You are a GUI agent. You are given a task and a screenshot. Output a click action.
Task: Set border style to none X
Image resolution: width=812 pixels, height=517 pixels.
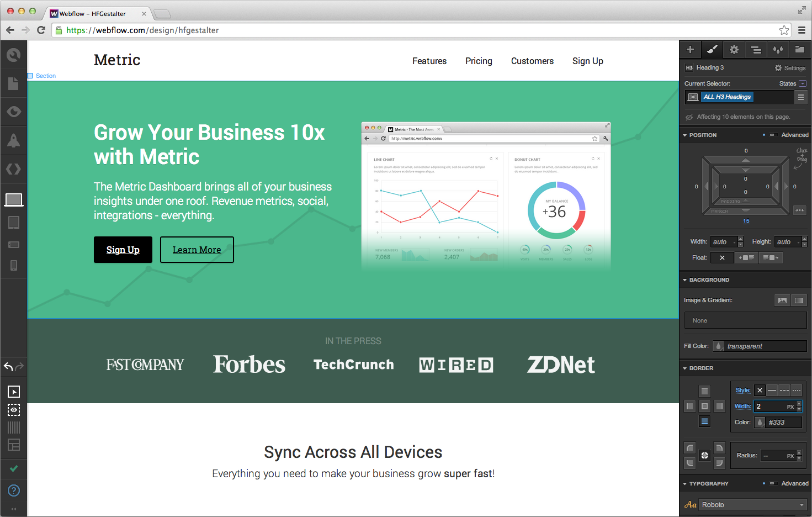pyautogui.click(x=760, y=391)
